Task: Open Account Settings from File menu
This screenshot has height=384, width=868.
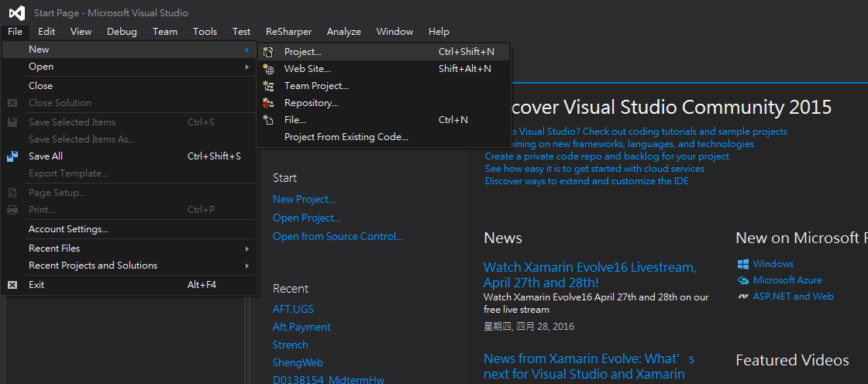Action: click(68, 229)
